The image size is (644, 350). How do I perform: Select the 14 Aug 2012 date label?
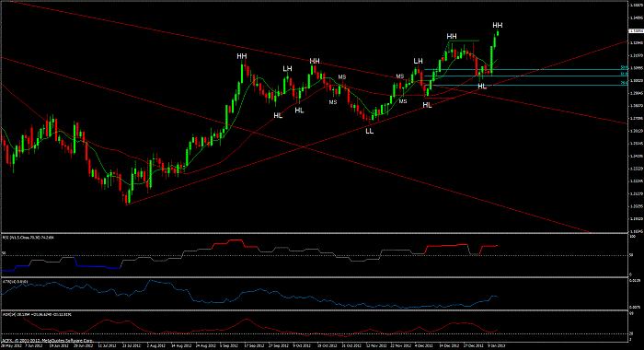pyautogui.click(x=181, y=346)
